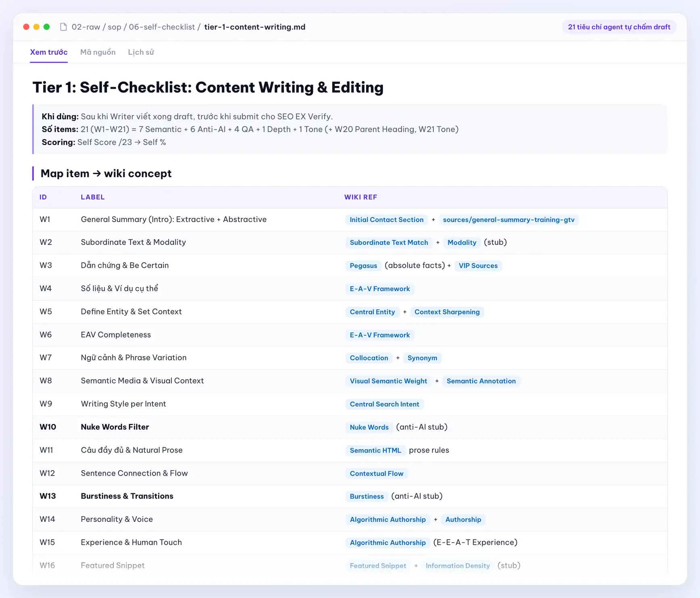Open the Semantic Annotation link
Screen dimensions: 700x598
point(481,381)
